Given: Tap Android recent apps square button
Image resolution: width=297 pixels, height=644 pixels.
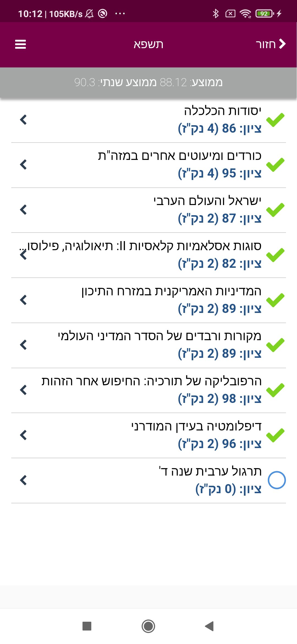Looking at the screenshot, I should click(x=87, y=626).
